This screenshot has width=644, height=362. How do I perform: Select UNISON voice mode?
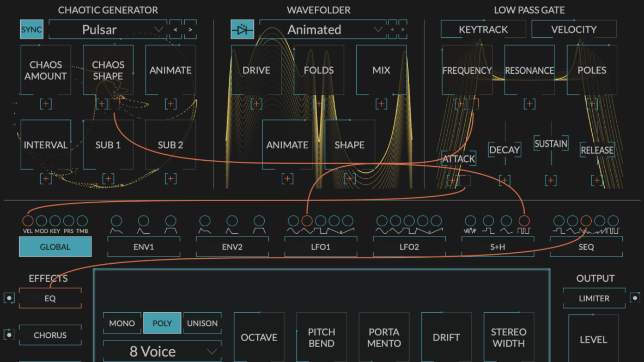tap(202, 323)
